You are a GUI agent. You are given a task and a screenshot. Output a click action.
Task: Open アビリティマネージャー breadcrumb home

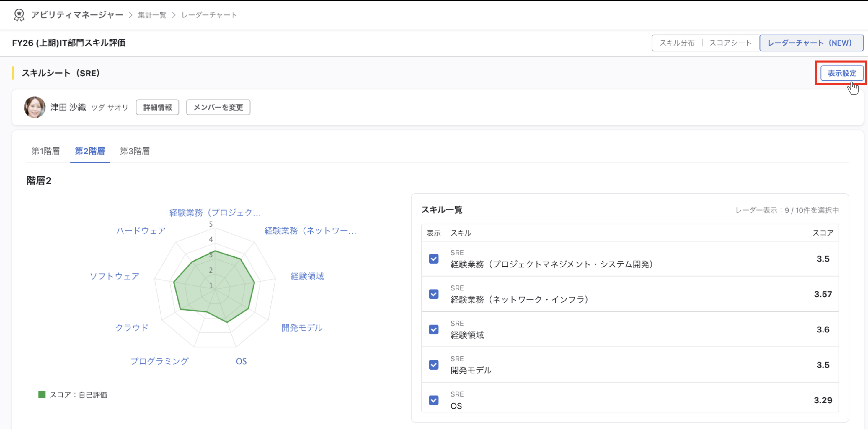77,15
